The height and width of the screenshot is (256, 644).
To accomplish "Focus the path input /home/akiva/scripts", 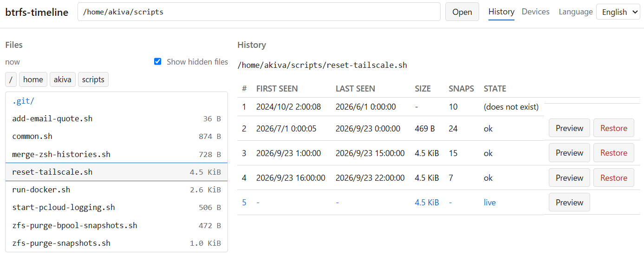I will (259, 12).
